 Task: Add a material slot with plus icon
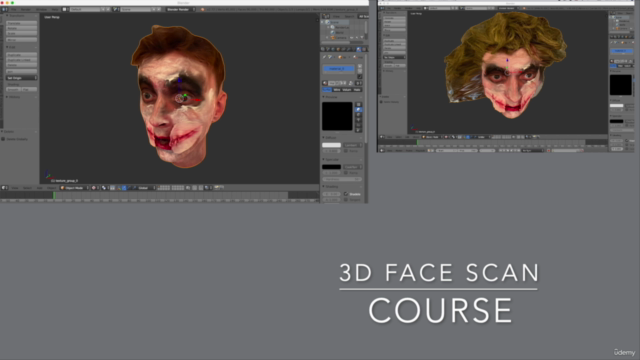(360, 66)
